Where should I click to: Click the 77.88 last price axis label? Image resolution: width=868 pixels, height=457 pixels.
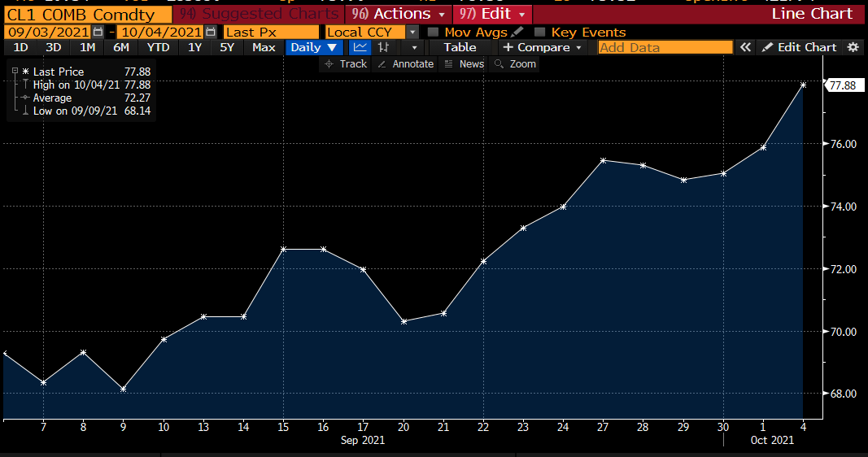coord(843,85)
